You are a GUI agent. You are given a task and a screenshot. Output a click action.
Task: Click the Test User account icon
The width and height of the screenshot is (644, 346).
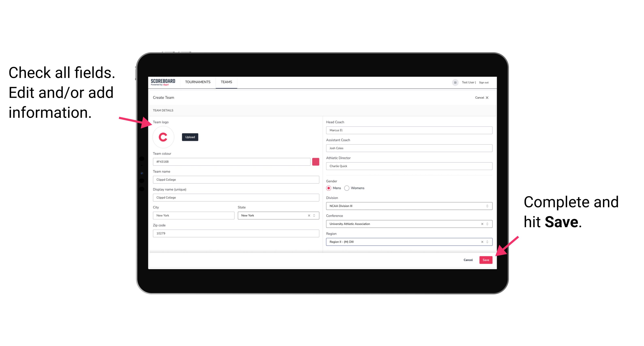(453, 82)
